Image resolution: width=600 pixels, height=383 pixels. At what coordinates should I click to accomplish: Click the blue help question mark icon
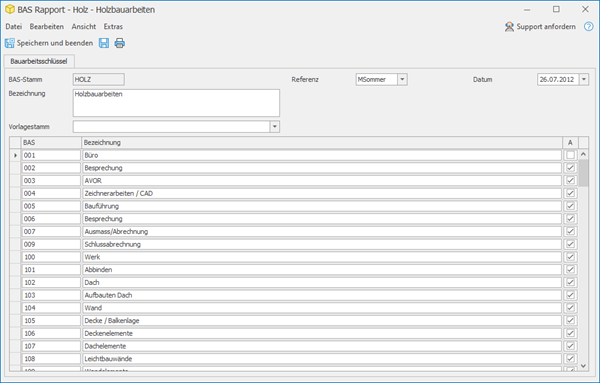(x=589, y=27)
